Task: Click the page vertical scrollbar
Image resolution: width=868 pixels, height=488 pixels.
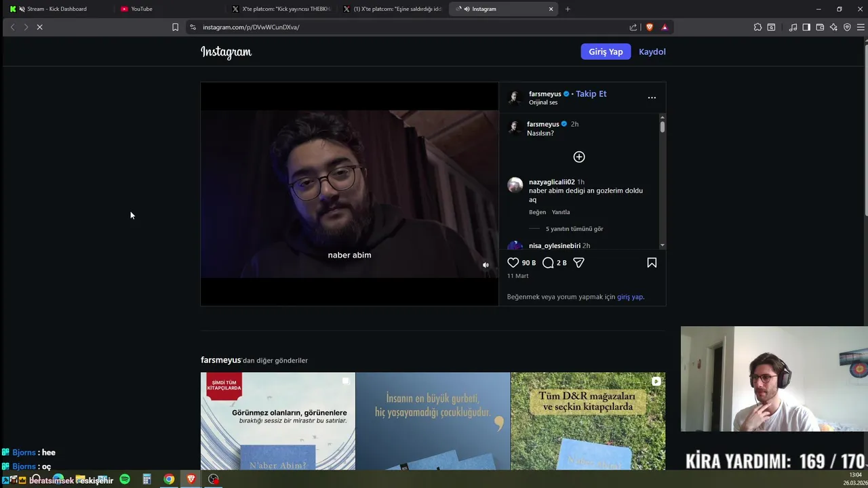Action: [x=865, y=129]
